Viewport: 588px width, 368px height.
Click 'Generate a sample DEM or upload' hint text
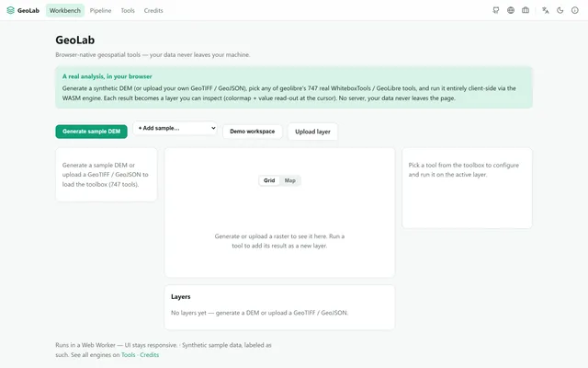106,175
